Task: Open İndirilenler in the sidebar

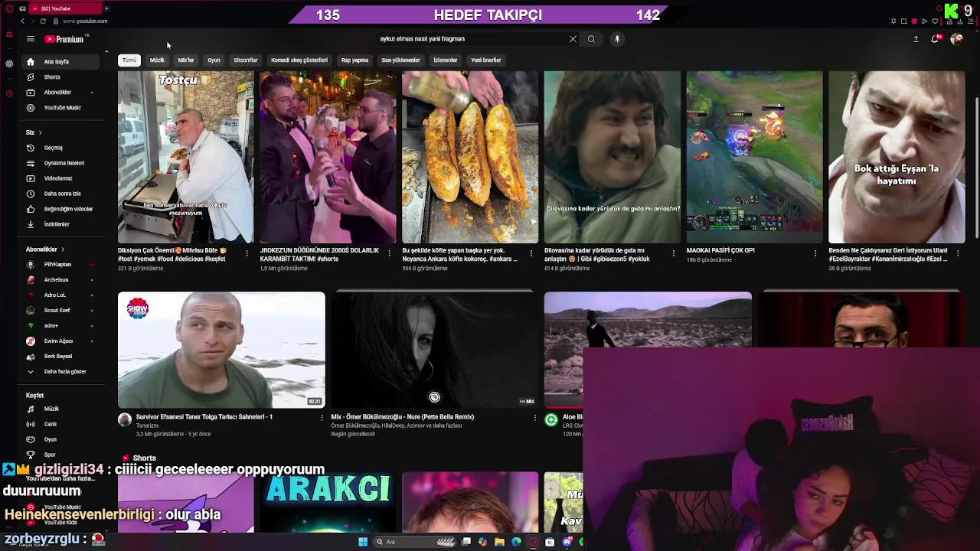Action: [62, 224]
